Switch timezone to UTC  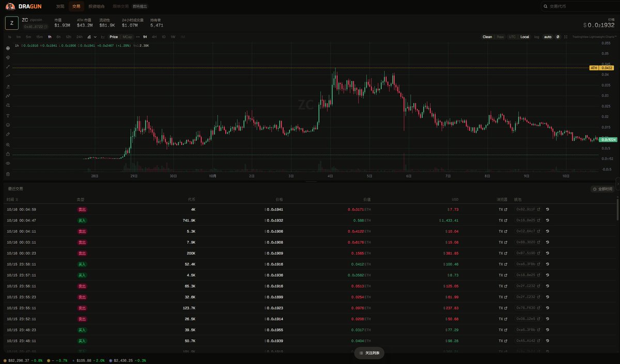click(512, 37)
